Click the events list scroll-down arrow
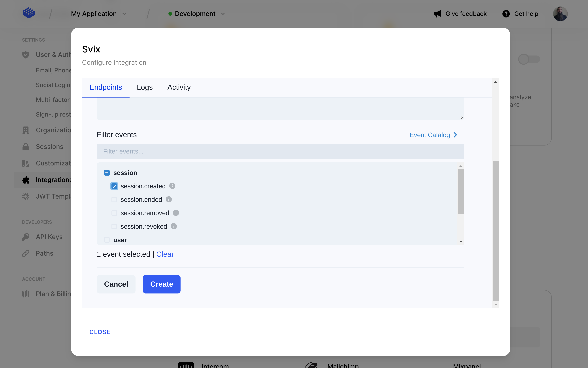Screen dimensions: 588x368 461,241
